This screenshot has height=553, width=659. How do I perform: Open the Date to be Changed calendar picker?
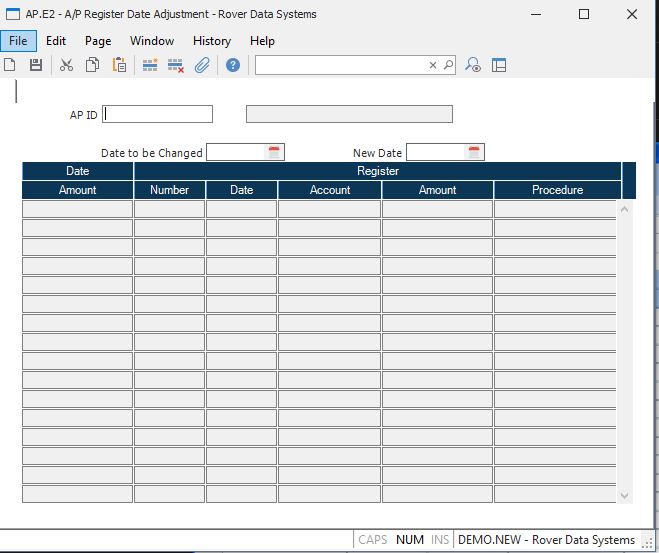[274, 153]
